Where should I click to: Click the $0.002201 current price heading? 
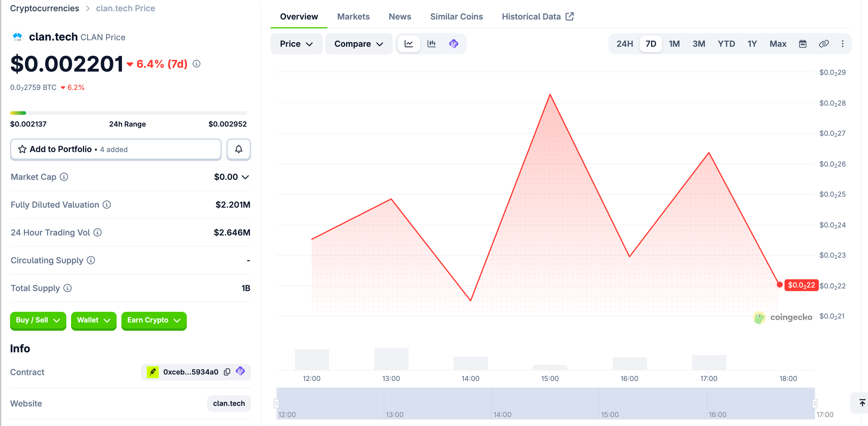click(67, 64)
